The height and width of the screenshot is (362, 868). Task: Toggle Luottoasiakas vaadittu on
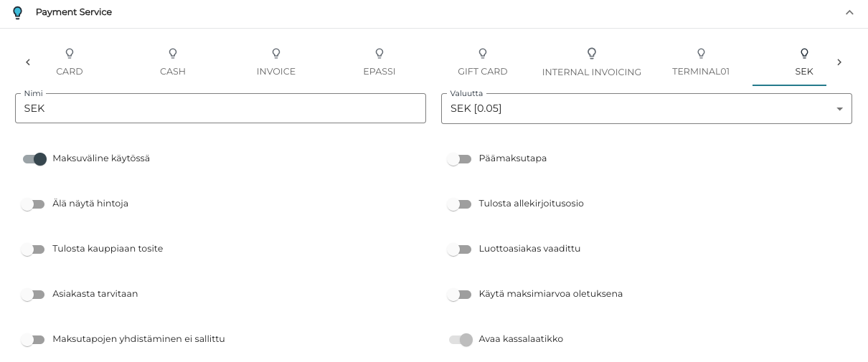[x=459, y=249]
